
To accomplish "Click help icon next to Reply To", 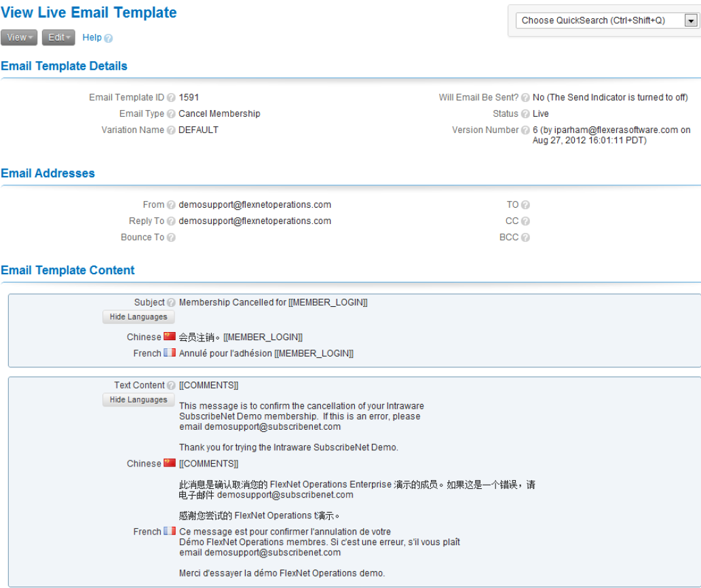I will (x=171, y=221).
